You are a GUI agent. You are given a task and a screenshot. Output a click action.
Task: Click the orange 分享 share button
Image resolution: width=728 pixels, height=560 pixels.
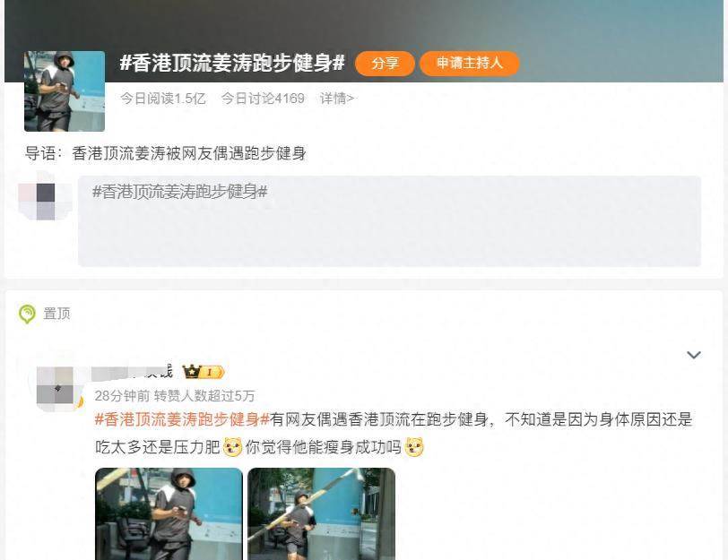385,63
